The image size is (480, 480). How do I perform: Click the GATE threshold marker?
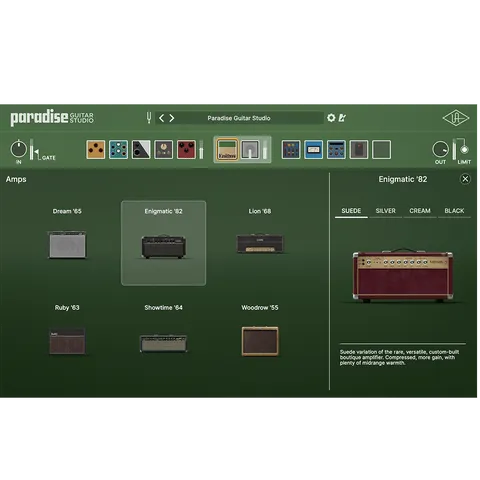[36, 153]
